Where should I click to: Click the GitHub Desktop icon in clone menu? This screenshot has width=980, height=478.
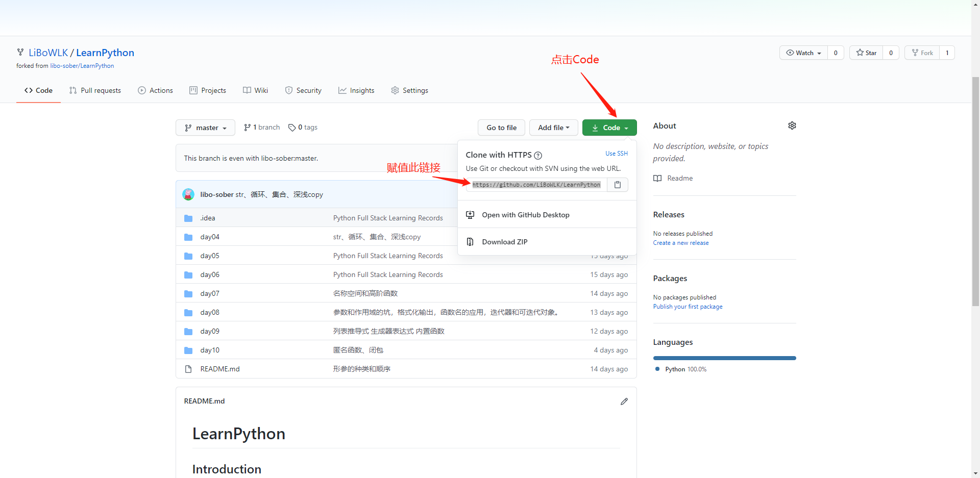(x=470, y=215)
